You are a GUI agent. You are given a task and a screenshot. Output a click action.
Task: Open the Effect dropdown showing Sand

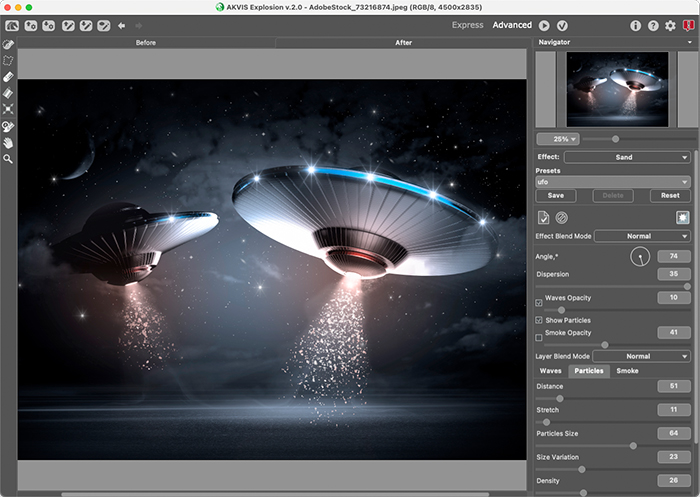pos(626,157)
